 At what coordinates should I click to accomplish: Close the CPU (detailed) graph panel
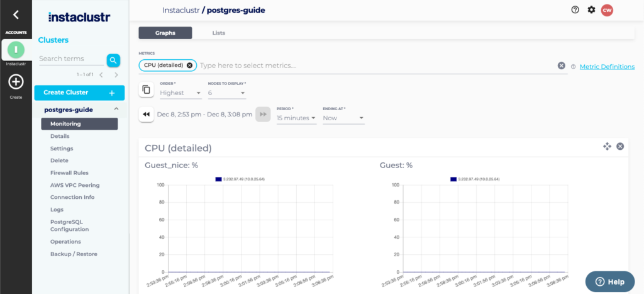click(620, 147)
